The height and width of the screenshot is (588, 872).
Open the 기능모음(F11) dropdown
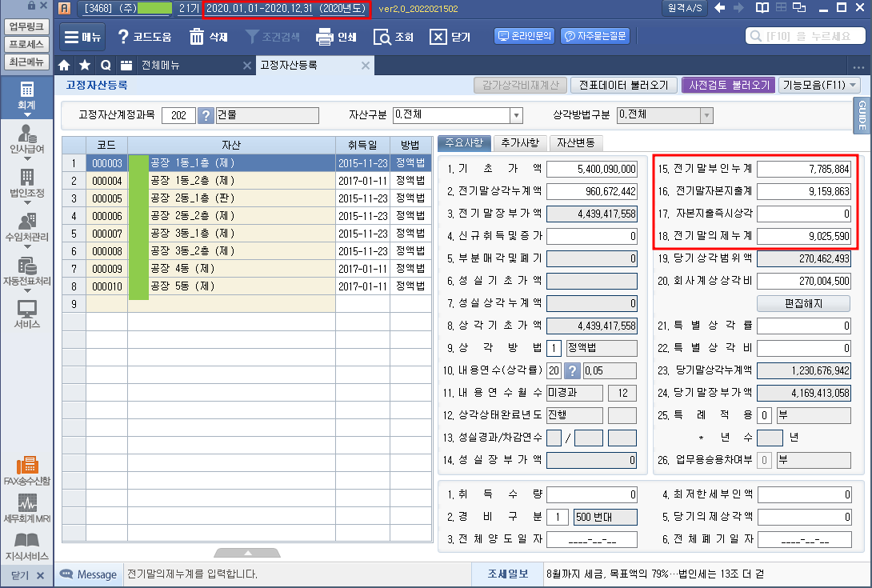point(819,85)
